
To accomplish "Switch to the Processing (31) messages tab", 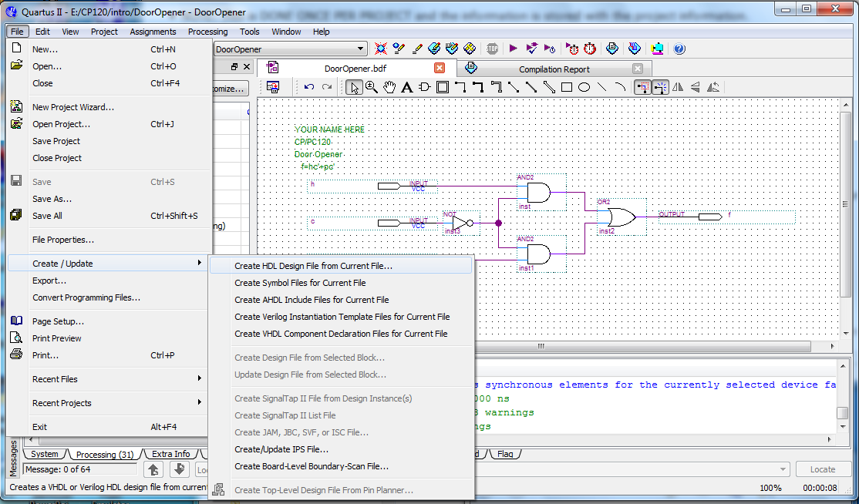I will click(x=105, y=454).
